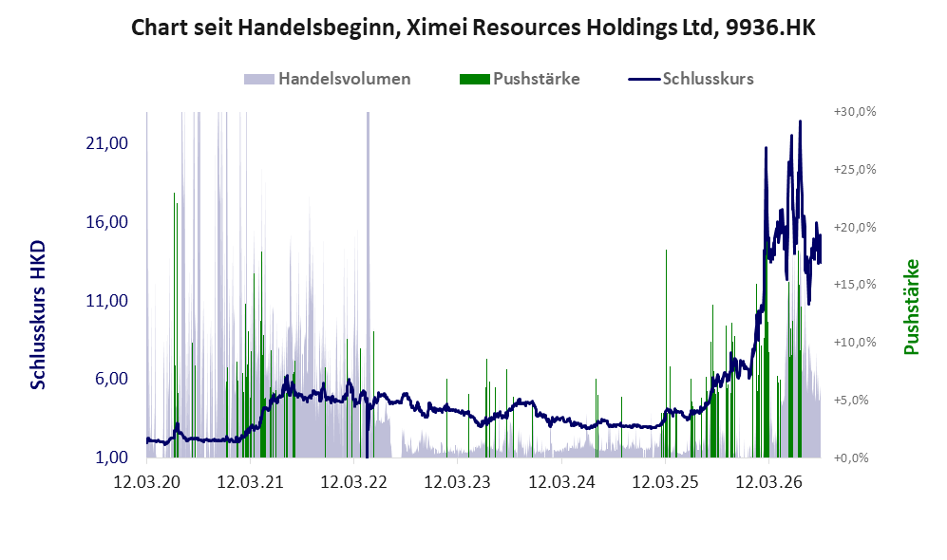Click the +0,0% axis label
947x560 pixels.
[851, 458]
